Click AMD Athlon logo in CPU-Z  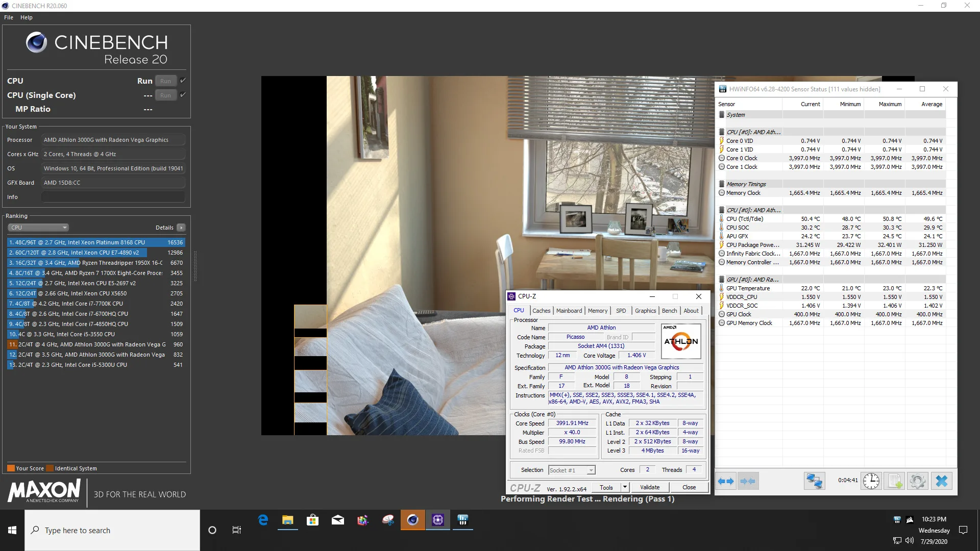[681, 341]
